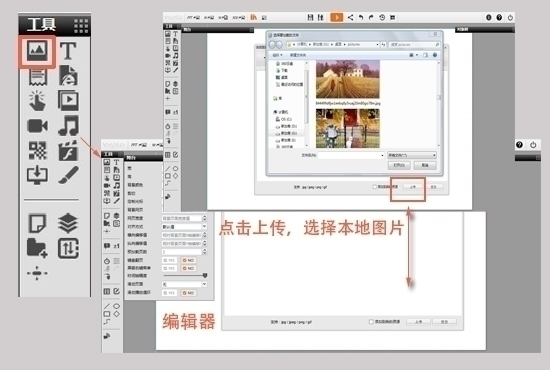Click the stepper of the field showing 3
Screen dimensions: 550x370
pos(205,252)
